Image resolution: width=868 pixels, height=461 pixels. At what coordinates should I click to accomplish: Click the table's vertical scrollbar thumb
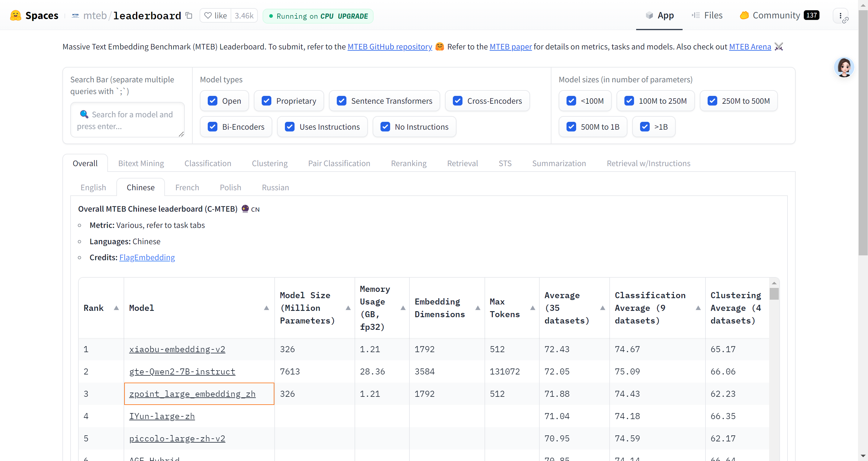tap(774, 294)
